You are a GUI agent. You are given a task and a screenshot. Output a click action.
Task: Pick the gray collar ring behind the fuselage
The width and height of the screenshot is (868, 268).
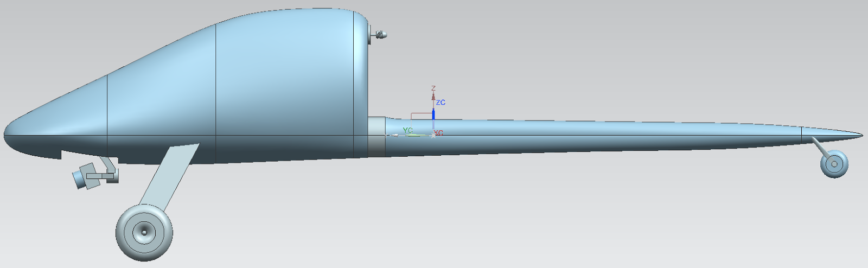pos(376,137)
